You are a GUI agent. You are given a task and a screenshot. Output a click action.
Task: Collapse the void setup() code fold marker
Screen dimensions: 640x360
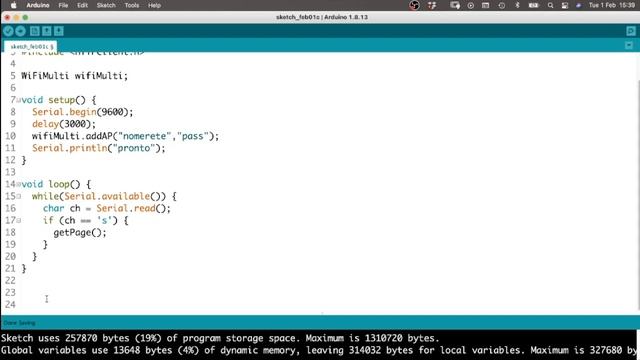click(18, 100)
